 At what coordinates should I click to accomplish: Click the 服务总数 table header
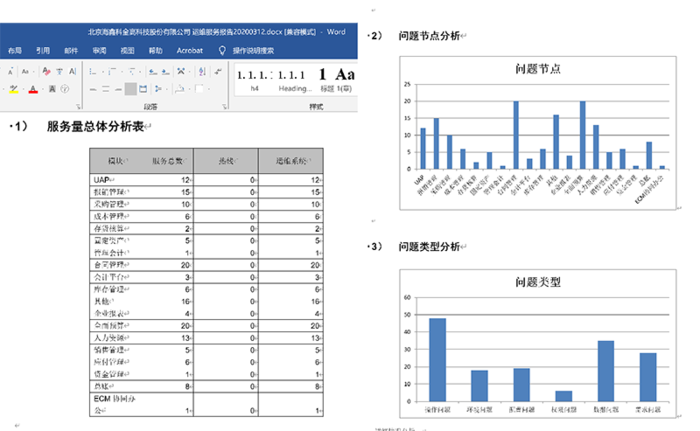point(167,161)
